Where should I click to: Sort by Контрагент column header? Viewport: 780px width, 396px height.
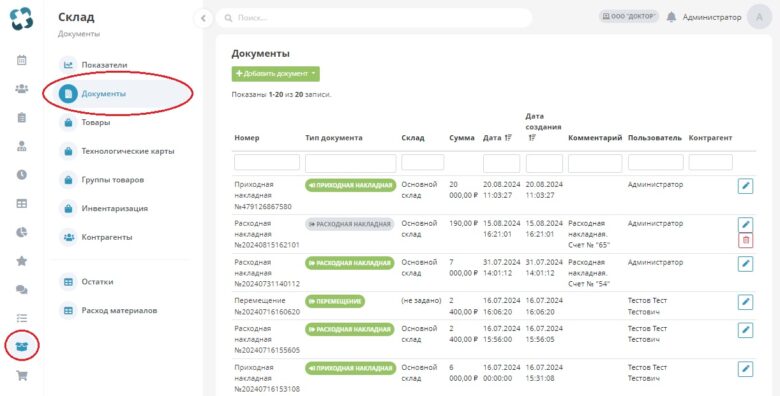[x=710, y=138]
